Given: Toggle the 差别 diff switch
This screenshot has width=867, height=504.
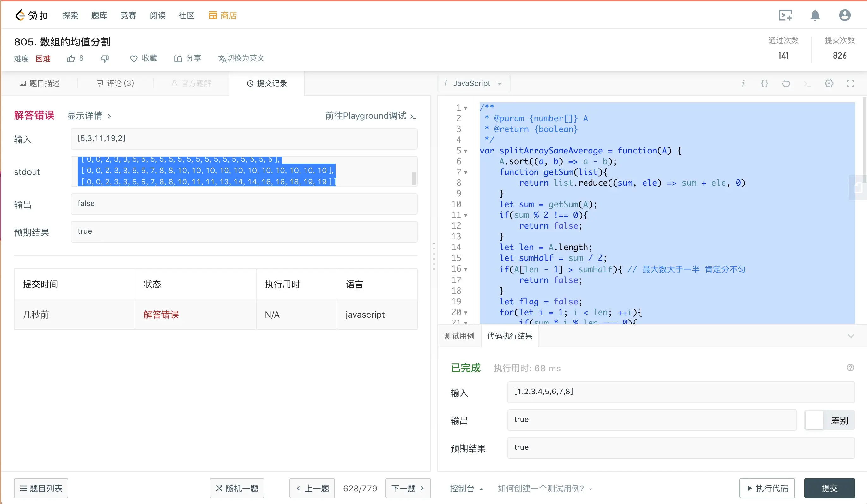Looking at the screenshot, I should coord(814,420).
